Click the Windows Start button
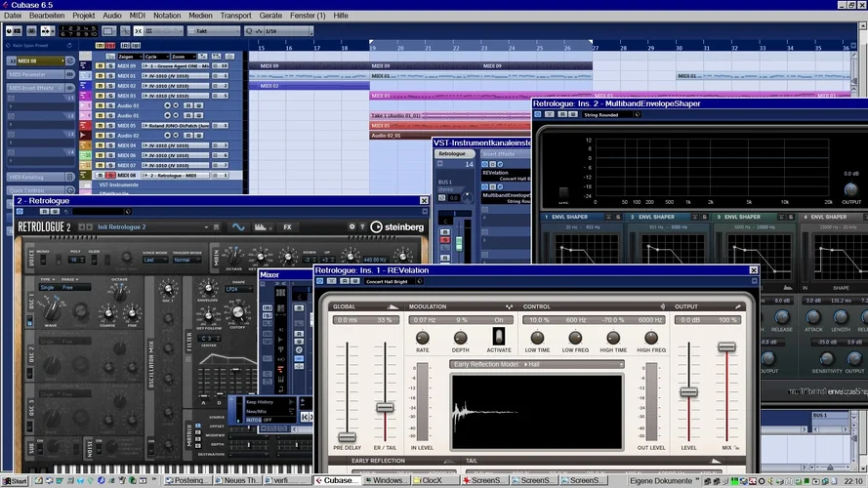The width and height of the screenshot is (868, 488). click(x=15, y=481)
